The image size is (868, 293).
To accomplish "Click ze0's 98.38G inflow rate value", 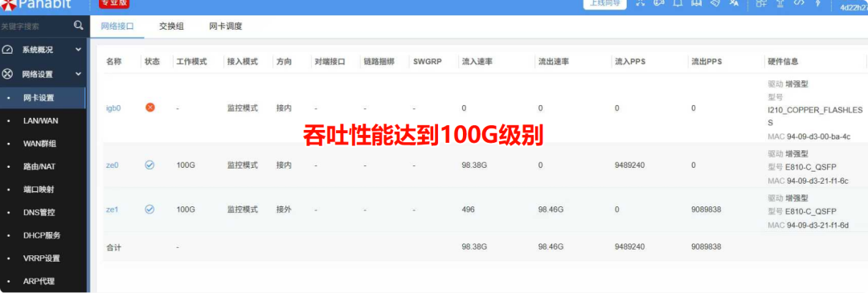I will click(x=474, y=165).
